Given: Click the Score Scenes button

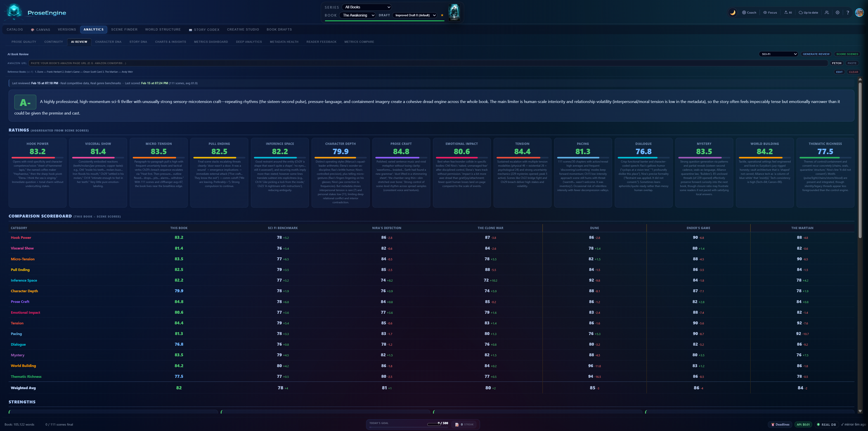Looking at the screenshot, I should (847, 54).
